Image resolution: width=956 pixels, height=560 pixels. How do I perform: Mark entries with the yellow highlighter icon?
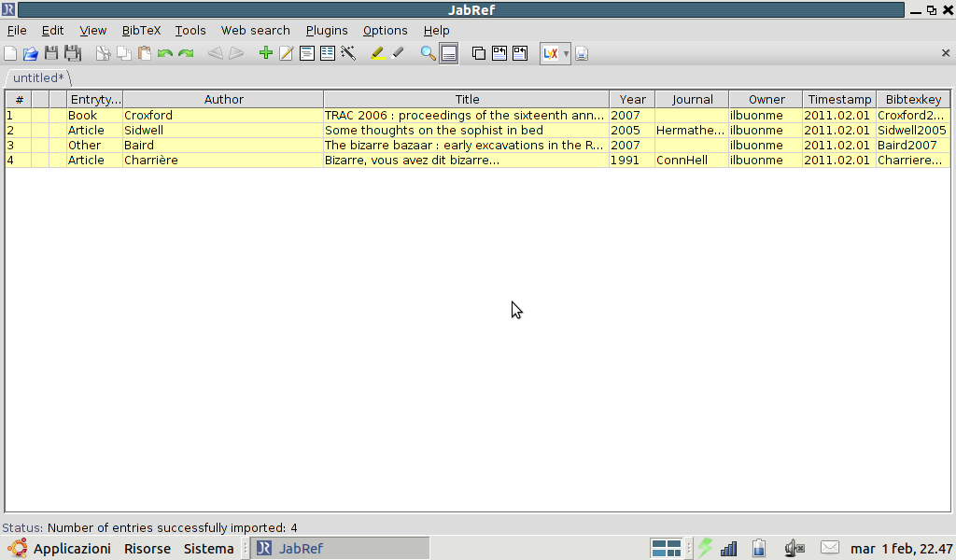[x=377, y=53]
